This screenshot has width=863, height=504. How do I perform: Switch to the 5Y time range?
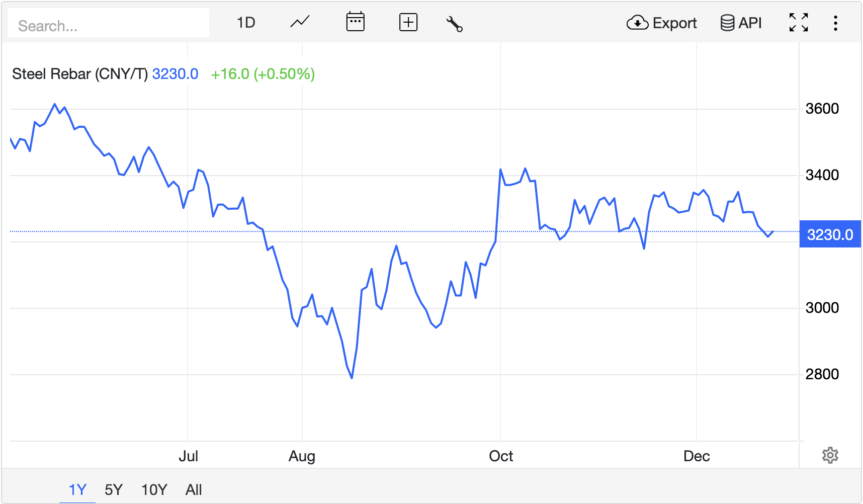pos(114,489)
